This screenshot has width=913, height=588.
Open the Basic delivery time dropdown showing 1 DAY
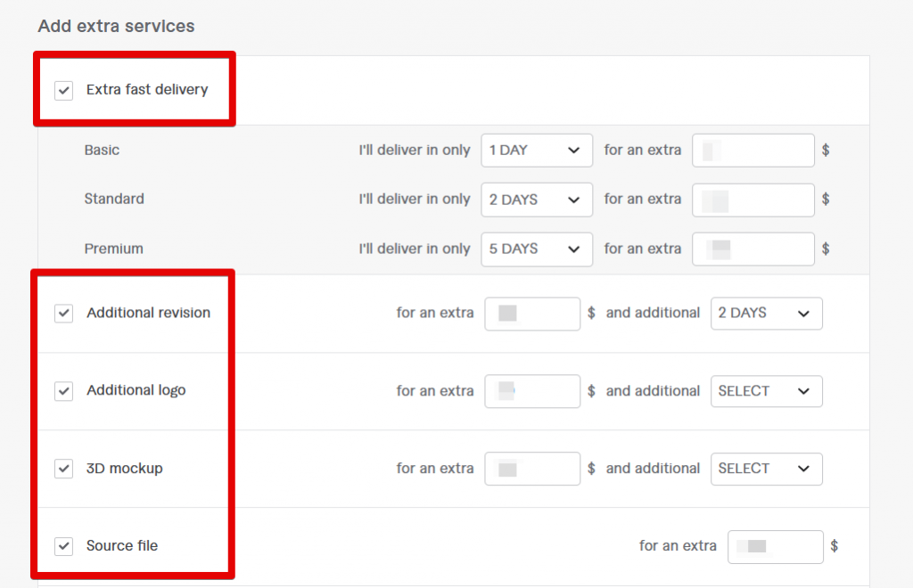536,150
